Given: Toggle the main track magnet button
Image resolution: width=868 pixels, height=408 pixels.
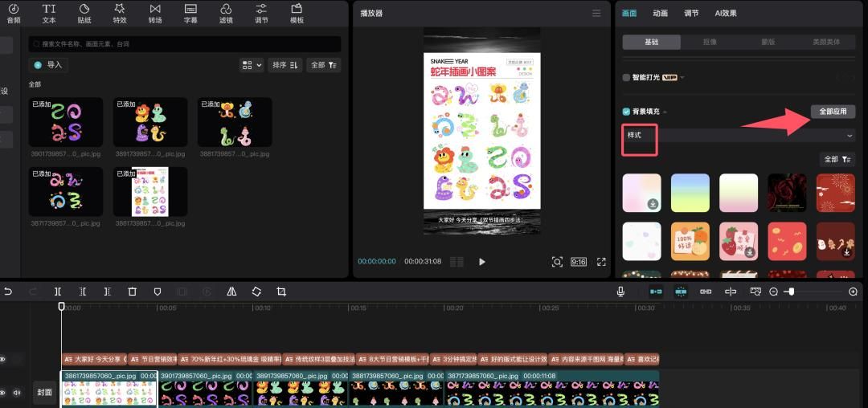Looking at the screenshot, I should tap(656, 292).
